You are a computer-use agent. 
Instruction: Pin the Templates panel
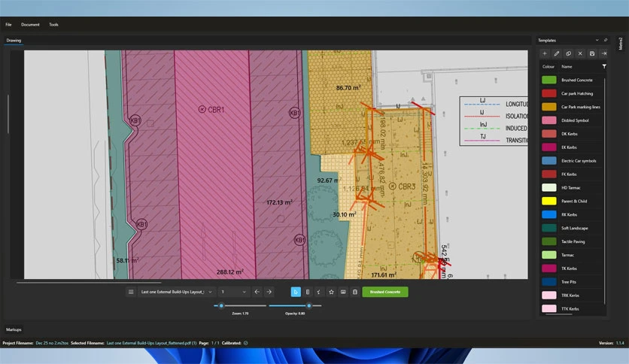606,40
